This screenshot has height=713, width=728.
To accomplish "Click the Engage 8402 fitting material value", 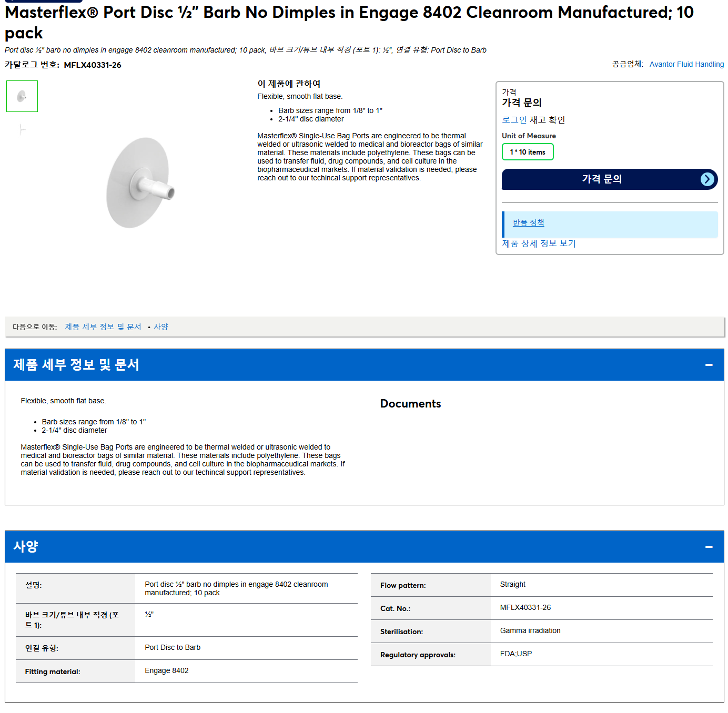I will click(x=167, y=670).
